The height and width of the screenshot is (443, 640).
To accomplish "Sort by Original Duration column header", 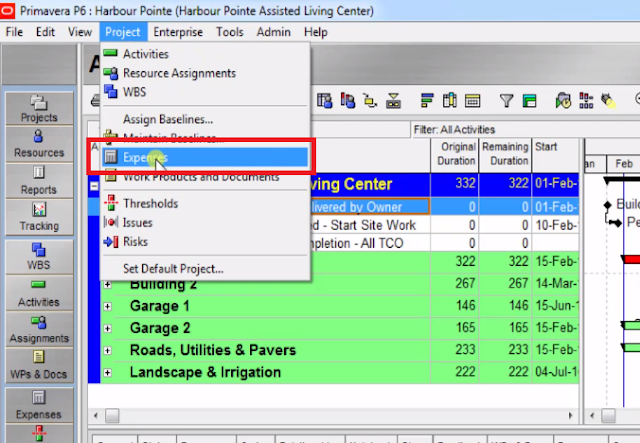I will pyautogui.click(x=455, y=154).
